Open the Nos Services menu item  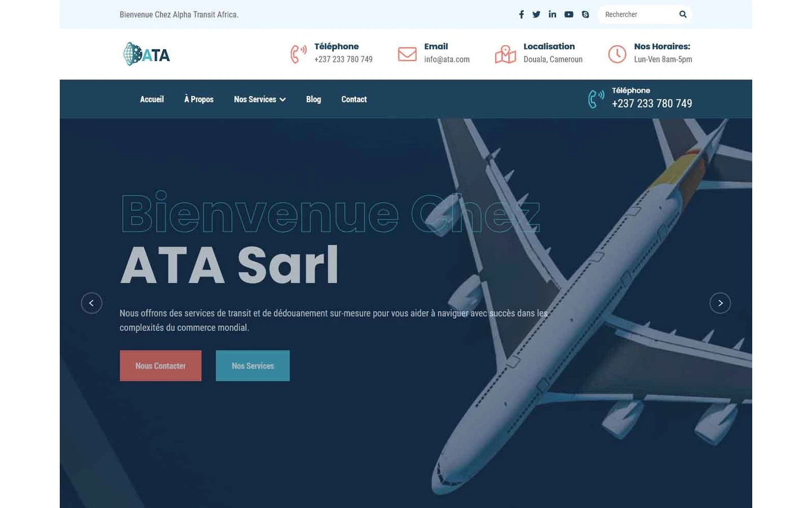[x=255, y=99]
